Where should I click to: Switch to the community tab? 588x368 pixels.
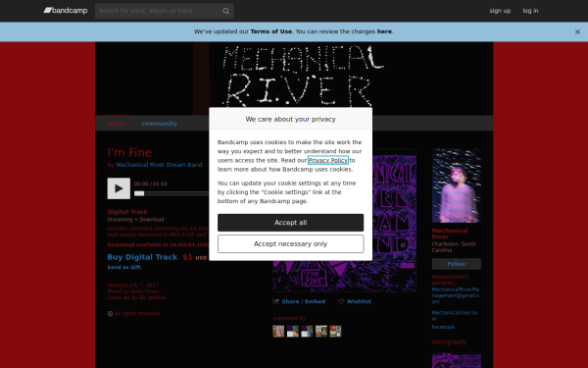click(159, 124)
